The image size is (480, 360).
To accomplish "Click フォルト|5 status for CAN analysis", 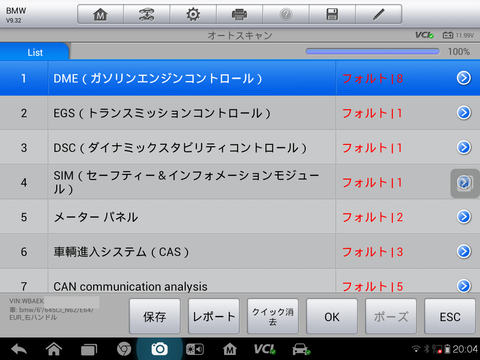I will (x=373, y=286).
